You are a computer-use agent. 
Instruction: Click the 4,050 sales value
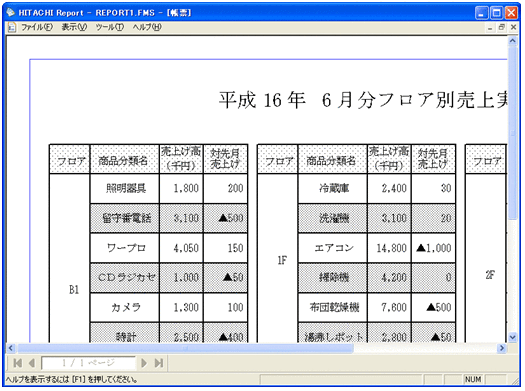click(x=186, y=248)
